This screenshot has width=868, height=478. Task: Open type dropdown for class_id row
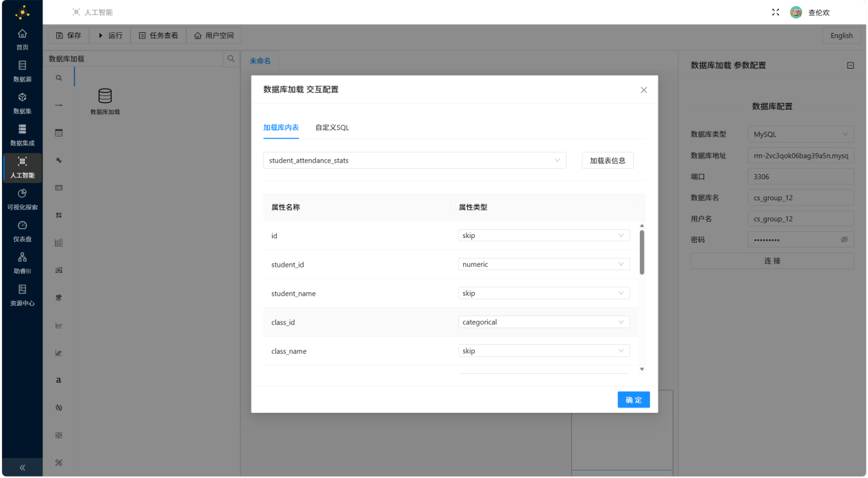pos(544,322)
